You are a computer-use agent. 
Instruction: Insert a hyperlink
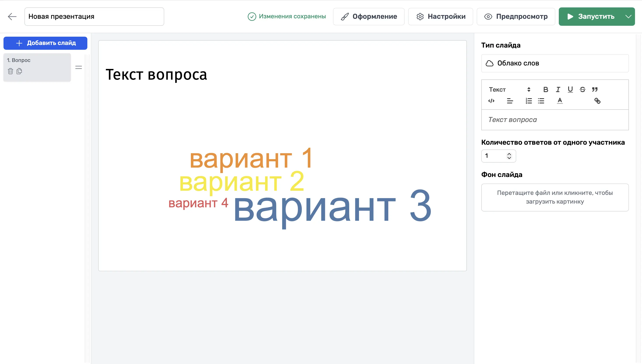tap(597, 101)
